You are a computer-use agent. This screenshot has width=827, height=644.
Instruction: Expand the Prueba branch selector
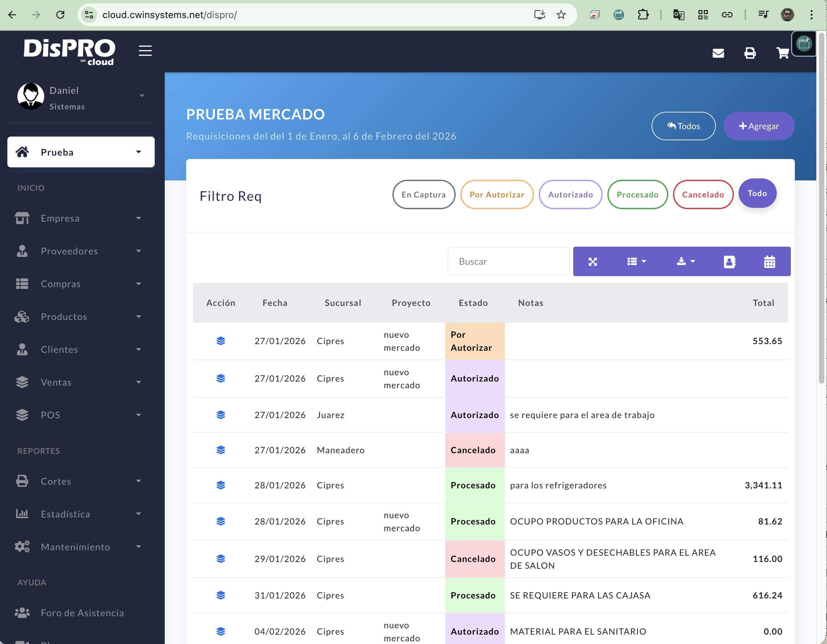(x=81, y=152)
